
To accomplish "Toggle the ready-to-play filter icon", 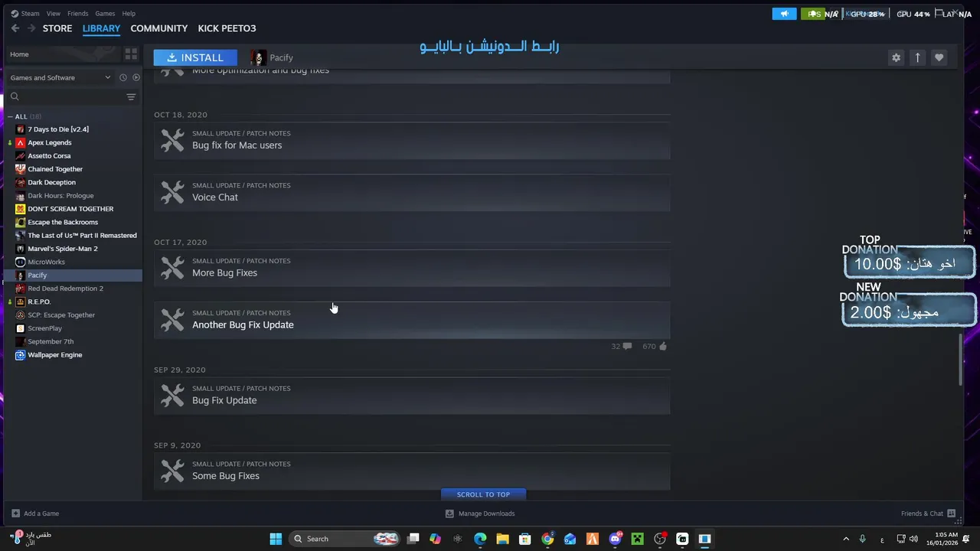I will tap(136, 77).
